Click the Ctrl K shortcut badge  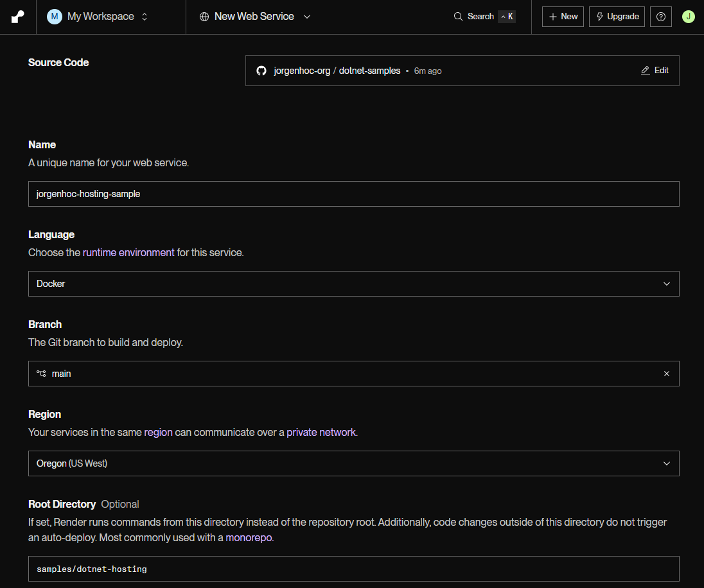507,17
